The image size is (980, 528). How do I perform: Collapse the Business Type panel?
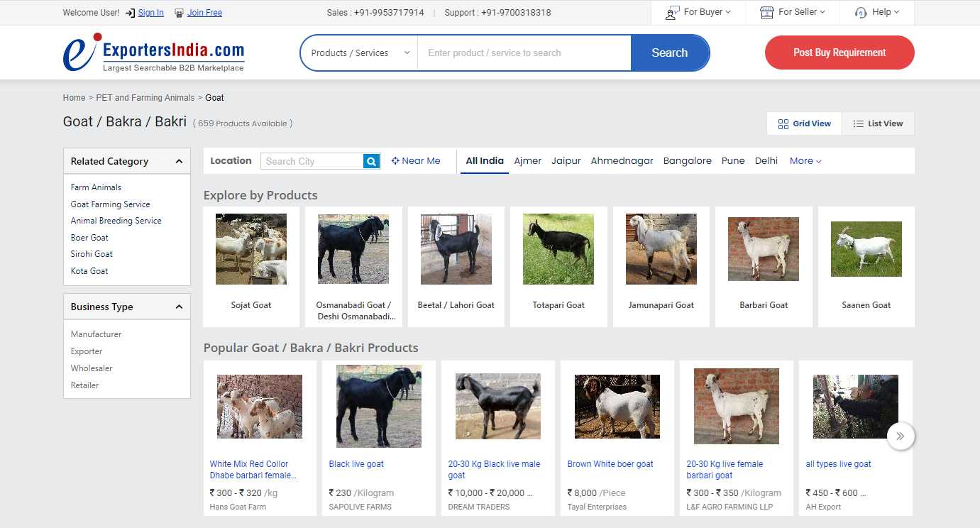179,307
